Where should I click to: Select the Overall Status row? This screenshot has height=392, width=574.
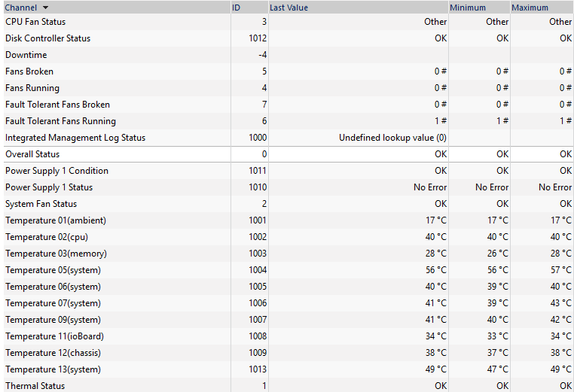tap(289, 154)
